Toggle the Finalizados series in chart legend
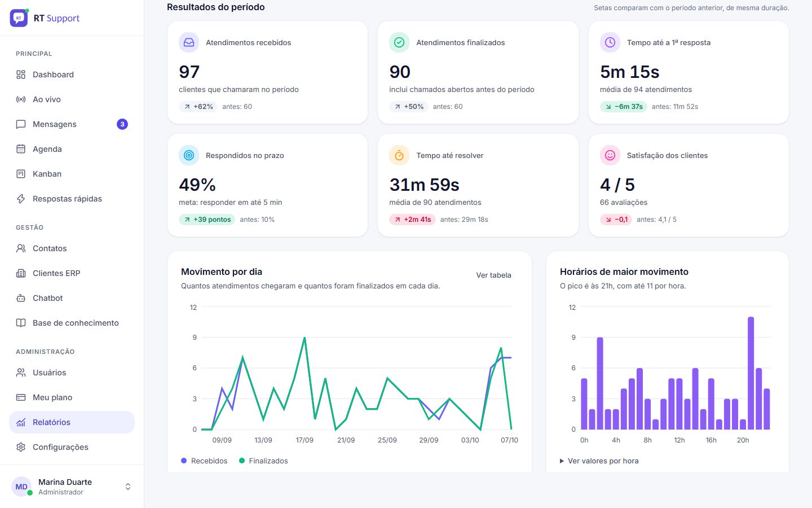The image size is (812, 508). click(263, 461)
